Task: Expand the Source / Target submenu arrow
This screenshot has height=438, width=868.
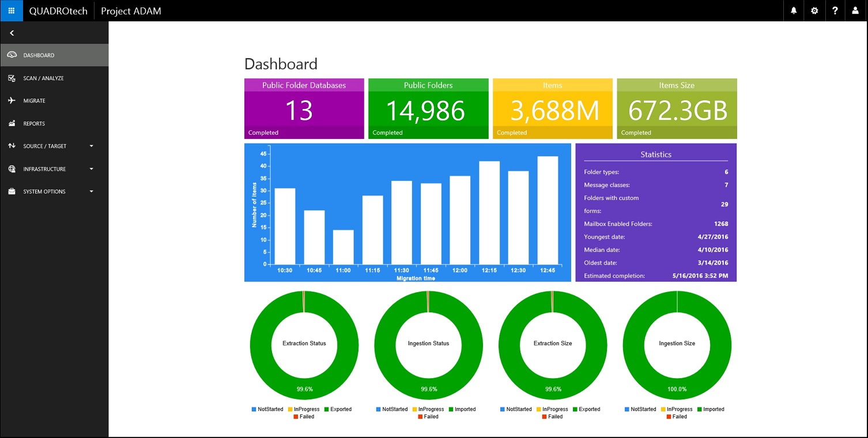Action: [91, 146]
